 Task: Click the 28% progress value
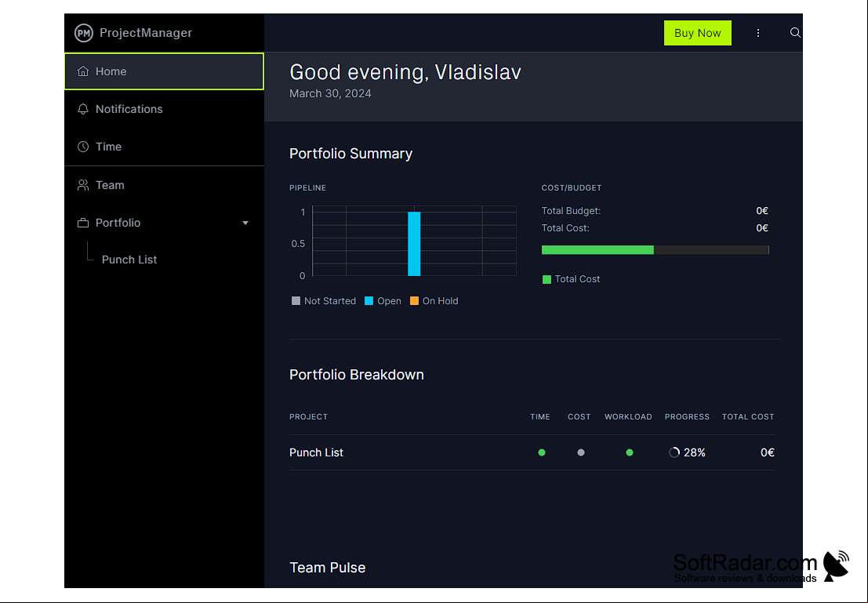(x=695, y=452)
